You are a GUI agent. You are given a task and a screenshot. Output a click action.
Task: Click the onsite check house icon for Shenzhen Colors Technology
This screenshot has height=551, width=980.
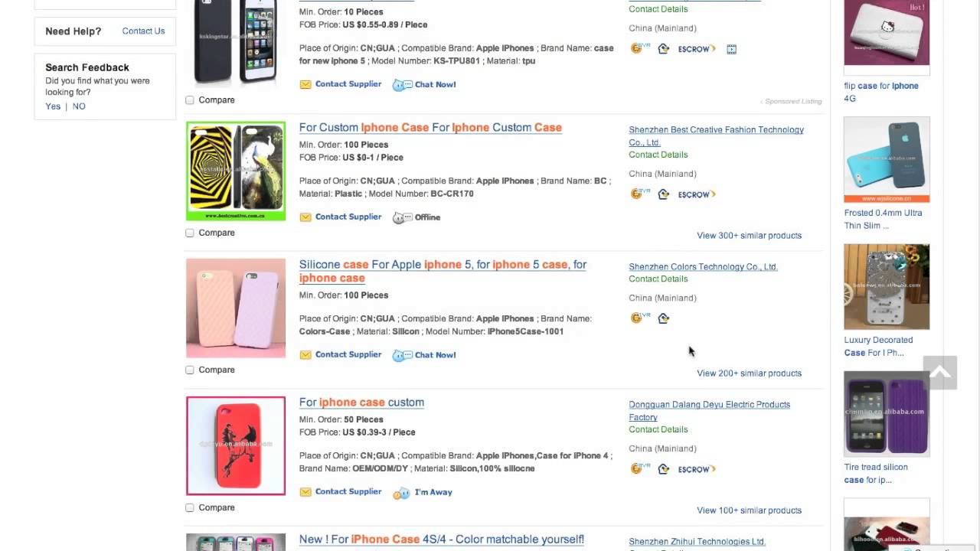tap(664, 318)
